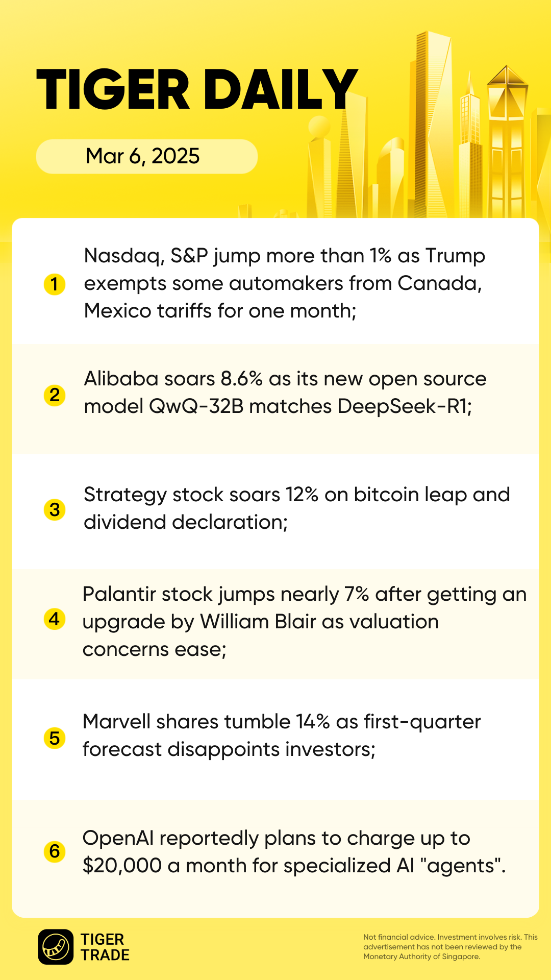This screenshot has height=980, width=551.
Task: Open the Strategy stock bitcoin headline
Action: 296,508
